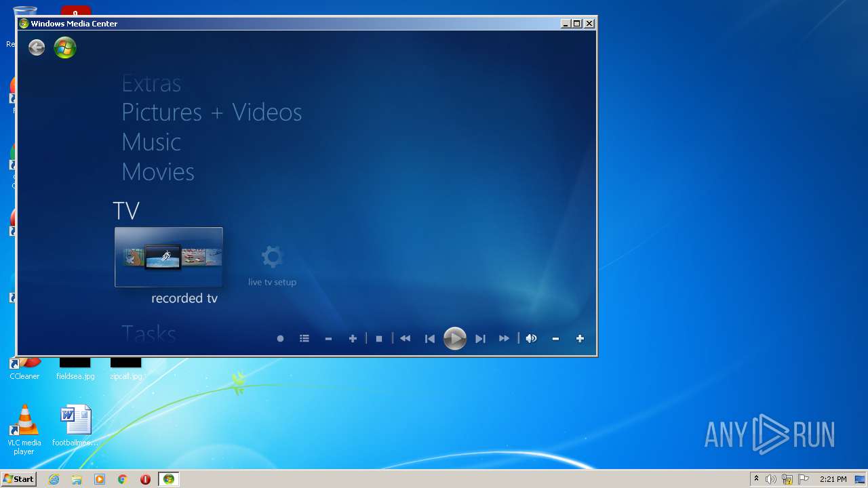The width and height of the screenshot is (868, 488).
Task: Select the fieldsea.jpg desktop file
Action: click(75, 369)
